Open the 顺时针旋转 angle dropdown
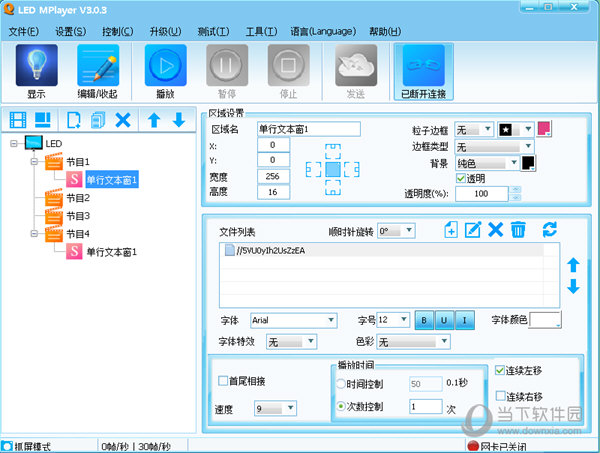Viewport: 600px width, 453px height. (x=396, y=231)
